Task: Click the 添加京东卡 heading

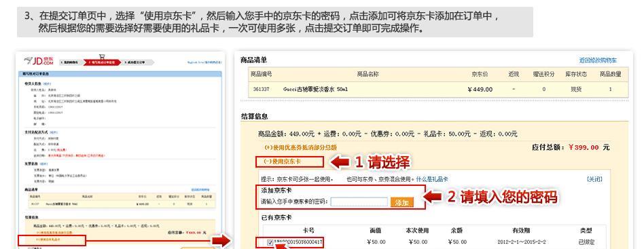Action: pos(276,191)
